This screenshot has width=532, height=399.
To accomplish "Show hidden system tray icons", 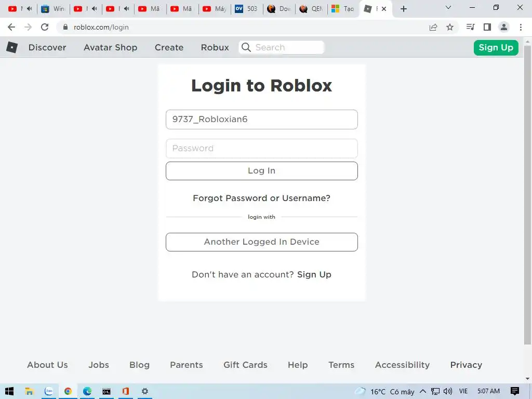I will 423,391.
